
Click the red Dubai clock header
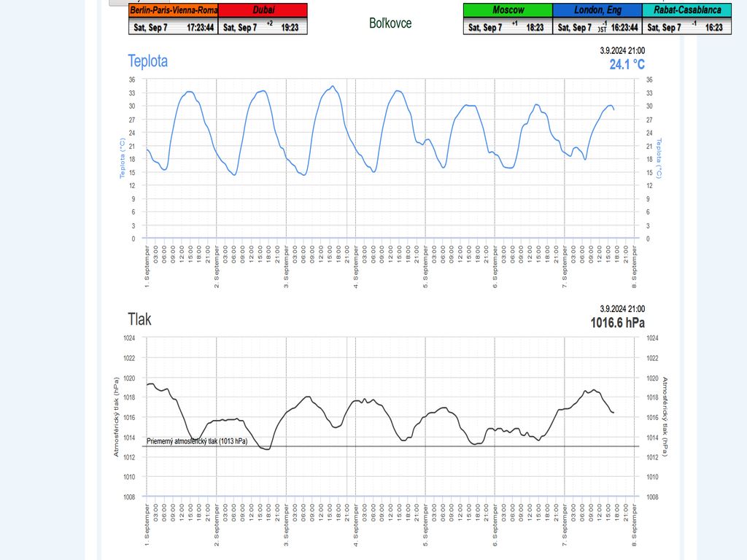tap(263, 10)
